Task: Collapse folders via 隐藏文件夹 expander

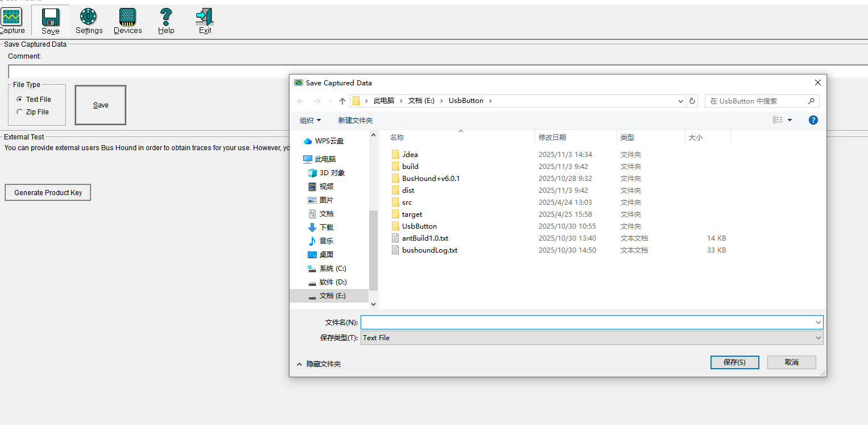Action: [x=319, y=364]
